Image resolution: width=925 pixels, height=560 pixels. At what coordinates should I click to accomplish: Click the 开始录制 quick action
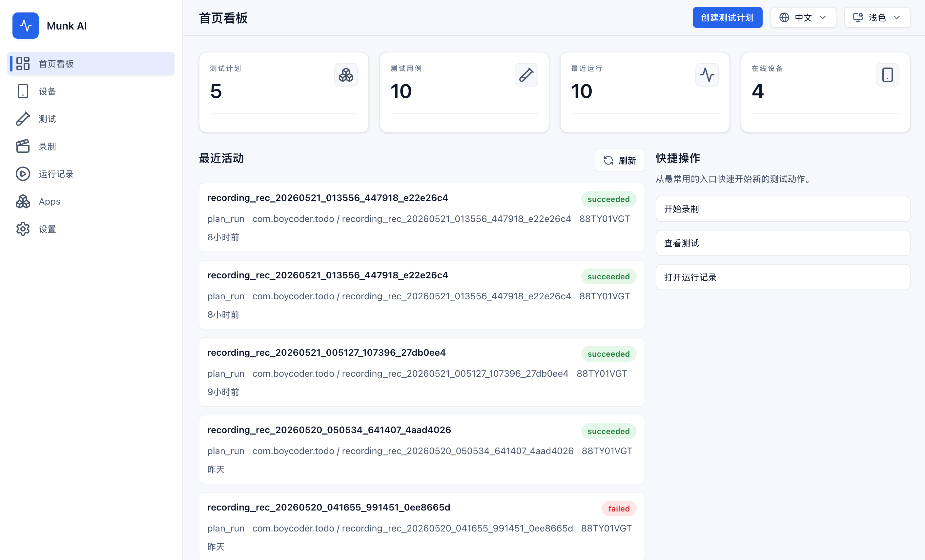click(783, 209)
